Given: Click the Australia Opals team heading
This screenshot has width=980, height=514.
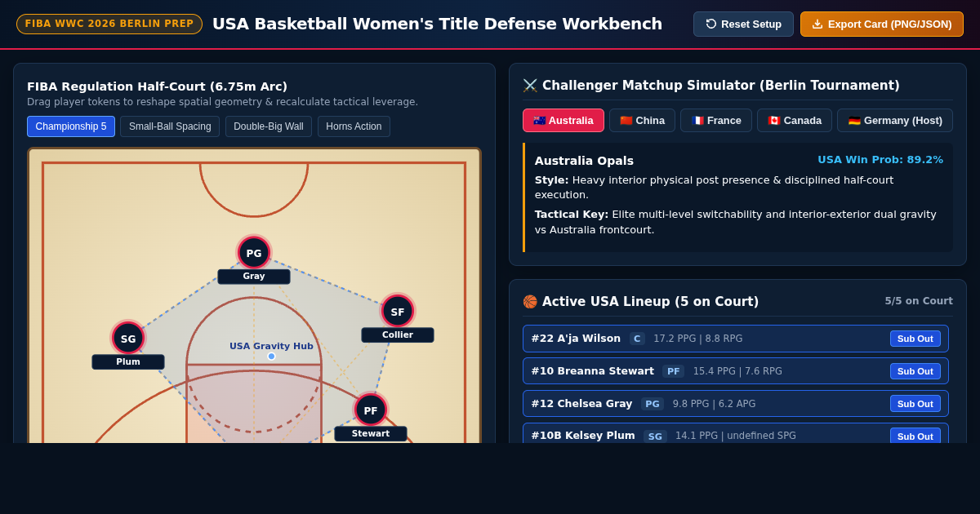Looking at the screenshot, I should tap(584, 161).
